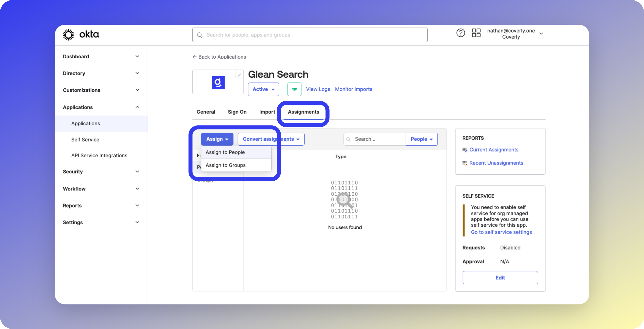Viewport: 644px width, 329px height.
Task: Click the Glean app logo thumbnail
Action: (218, 83)
